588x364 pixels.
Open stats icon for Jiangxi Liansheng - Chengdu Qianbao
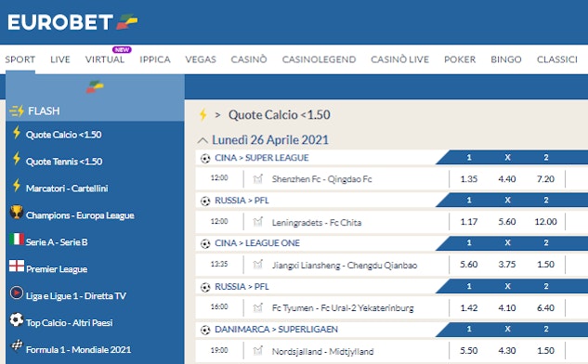(257, 265)
